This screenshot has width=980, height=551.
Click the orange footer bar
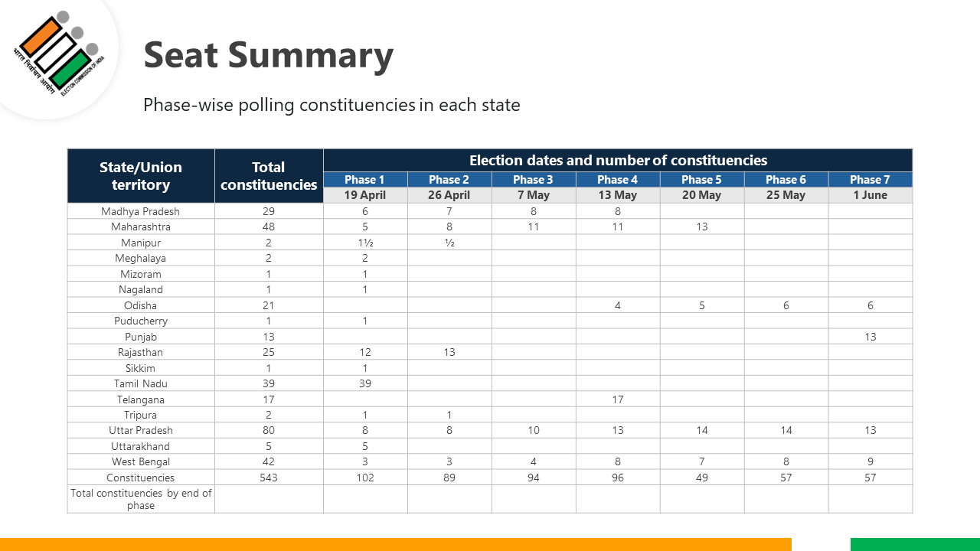(x=396, y=544)
